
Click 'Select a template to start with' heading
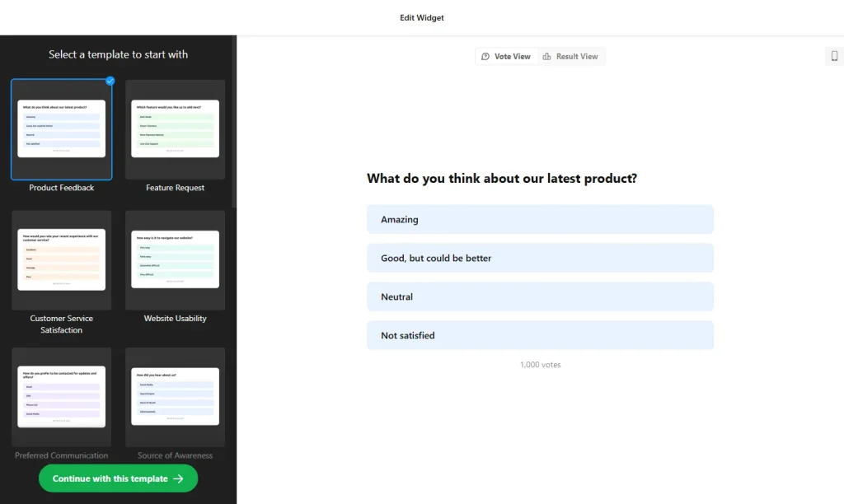pyautogui.click(x=119, y=54)
